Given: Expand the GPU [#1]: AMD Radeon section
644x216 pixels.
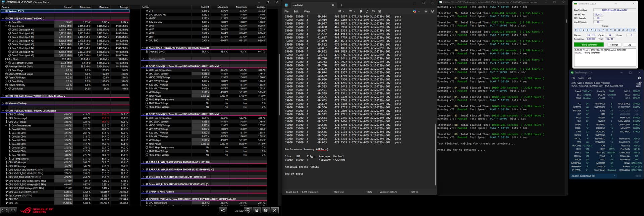Looking at the screenshot, I should [x=143, y=192].
